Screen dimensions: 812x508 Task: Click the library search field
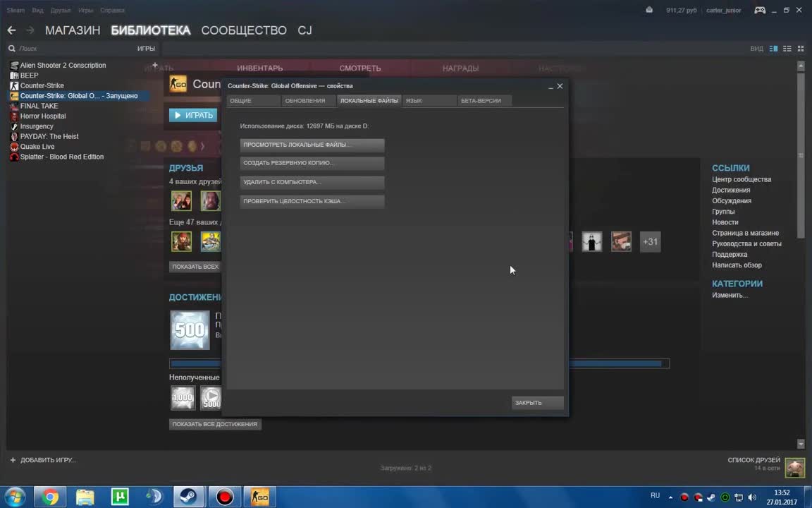coord(70,49)
